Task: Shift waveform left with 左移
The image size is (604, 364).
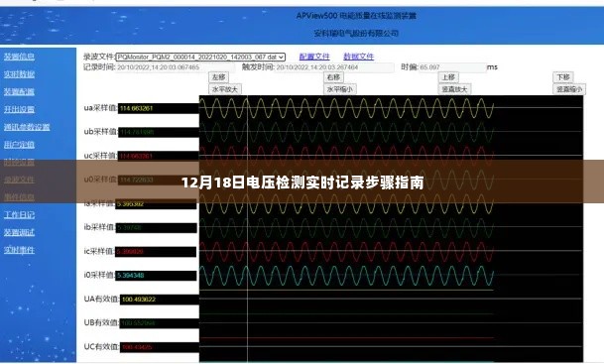Action: (218, 77)
